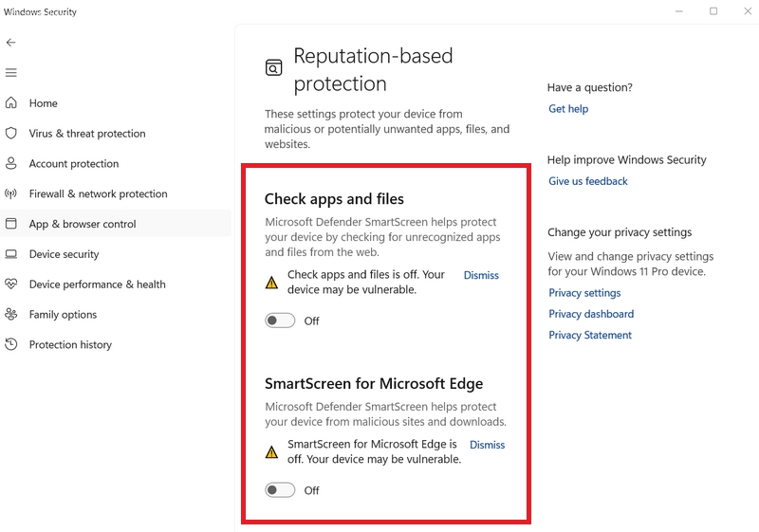Click the Reputation-based protection header icon
Viewport: 759px width, 532px height.
(273, 67)
